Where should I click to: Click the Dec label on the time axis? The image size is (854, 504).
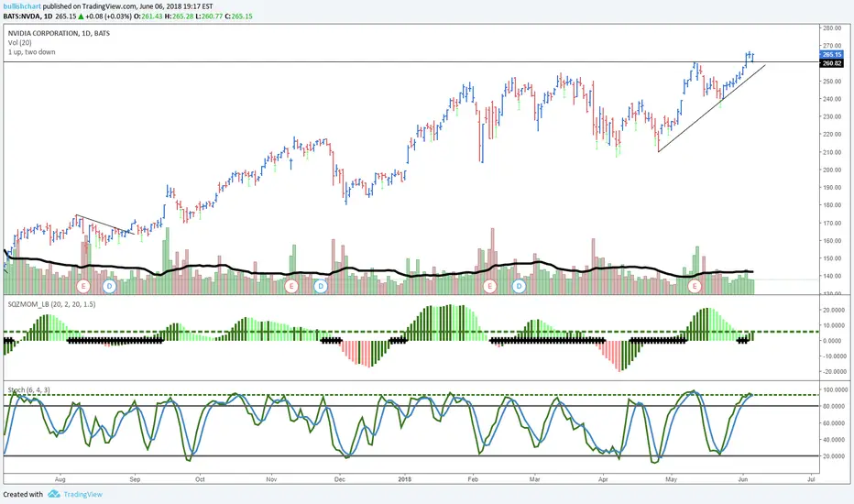(339, 479)
